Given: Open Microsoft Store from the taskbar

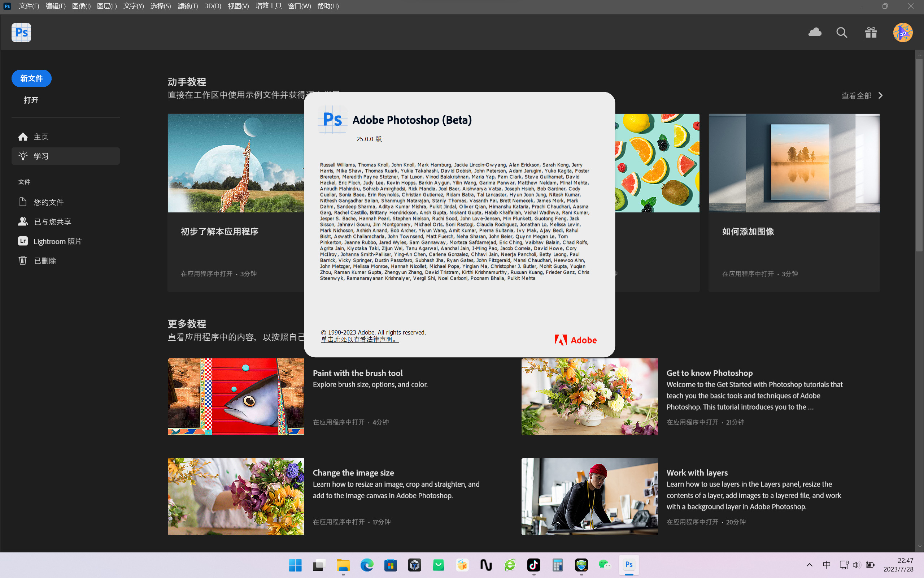Looking at the screenshot, I should click(391, 565).
